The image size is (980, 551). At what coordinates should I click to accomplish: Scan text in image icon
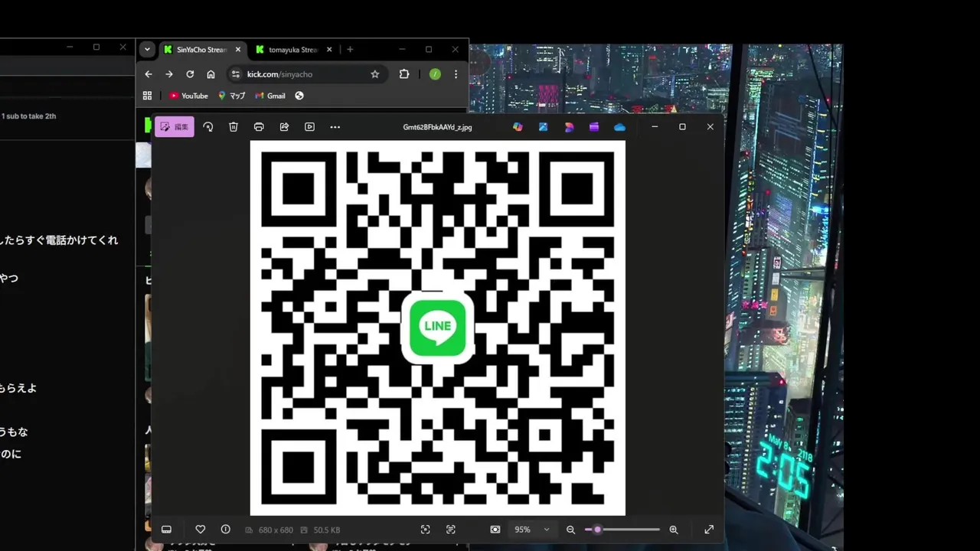click(x=450, y=530)
